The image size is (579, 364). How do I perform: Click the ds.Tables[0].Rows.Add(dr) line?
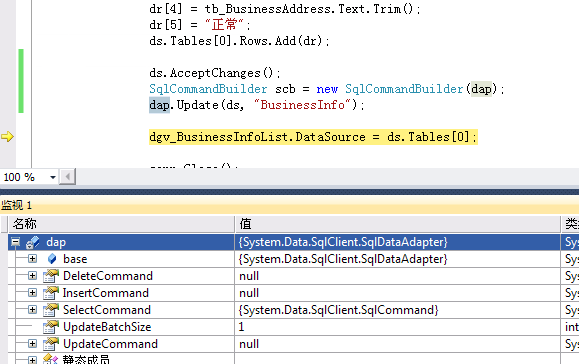[x=239, y=41]
